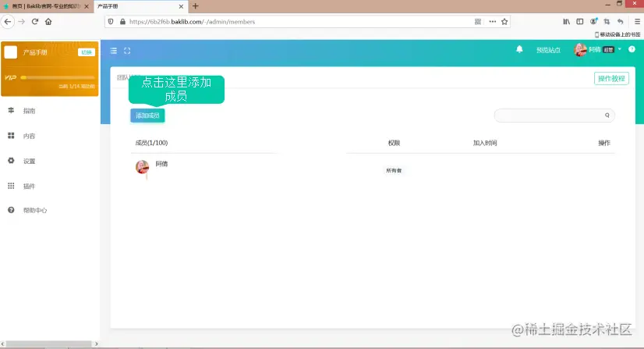Open site security lock icon
The width and height of the screenshot is (644, 349).
pyautogui.click(x=122, y=21)
